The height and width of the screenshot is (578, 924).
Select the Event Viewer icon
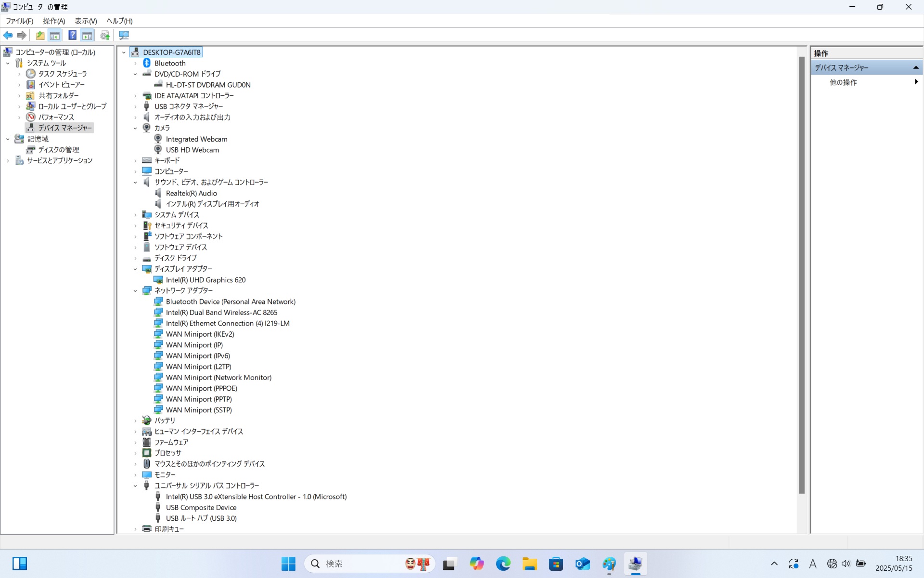point(31,85)
